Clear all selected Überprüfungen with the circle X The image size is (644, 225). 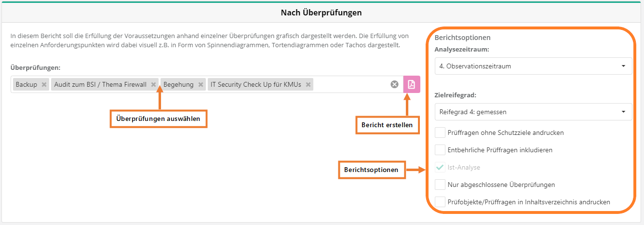coord(394,84)
